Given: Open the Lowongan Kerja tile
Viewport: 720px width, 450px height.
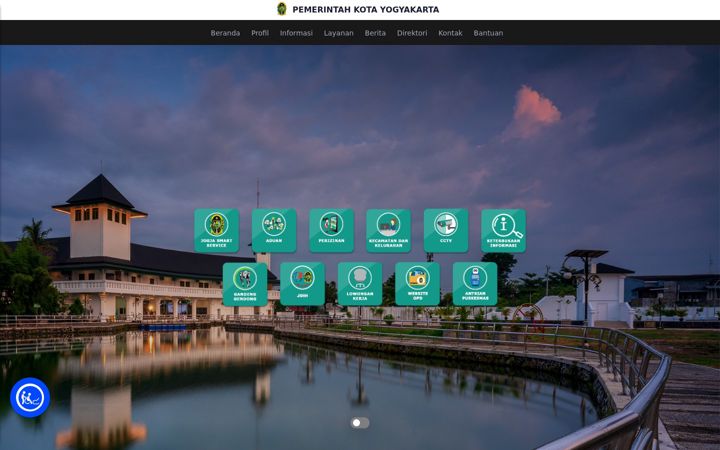Looking at the screenshot, I should click(360, 284).
